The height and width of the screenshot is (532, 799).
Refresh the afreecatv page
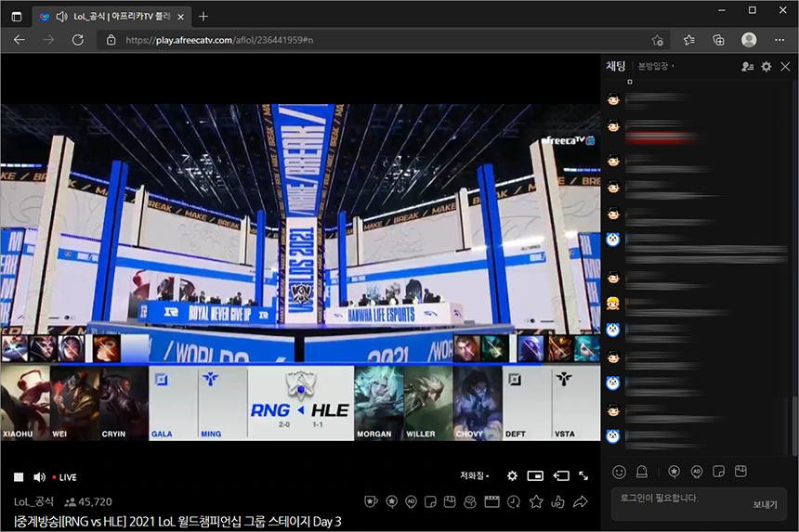[x=78, y=40]
